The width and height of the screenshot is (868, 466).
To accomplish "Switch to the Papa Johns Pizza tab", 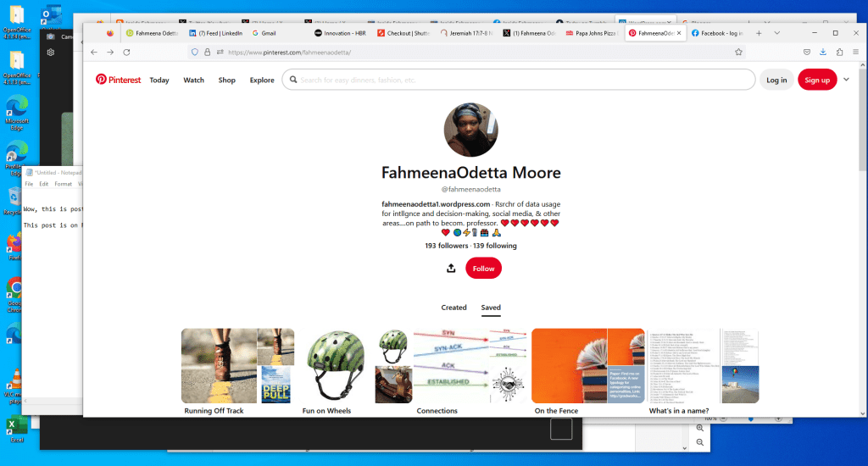I will point(591,33).
